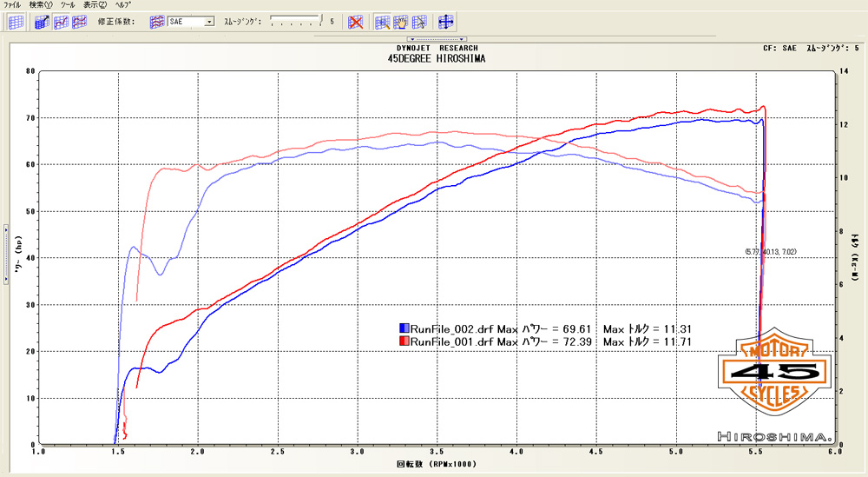Select the 3D graph cube icon
Screen dimensions: 868x477
tap(41, 22)
